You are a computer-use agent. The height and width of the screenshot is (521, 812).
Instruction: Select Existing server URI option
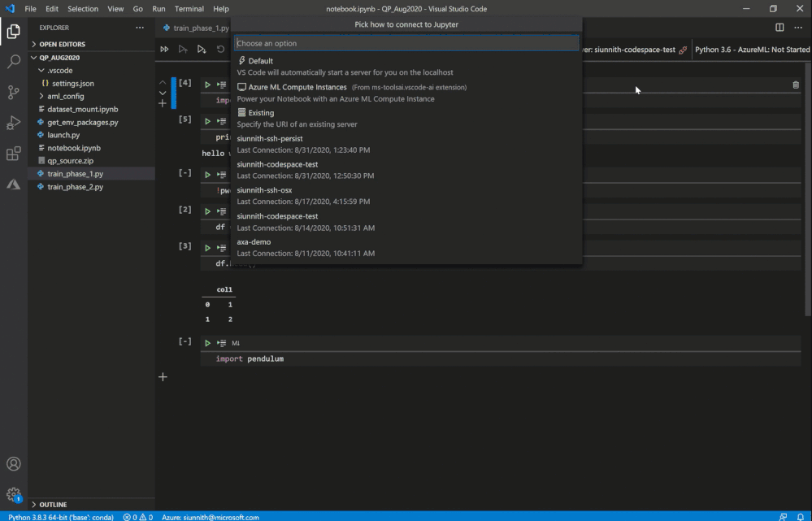pos(406,118)
